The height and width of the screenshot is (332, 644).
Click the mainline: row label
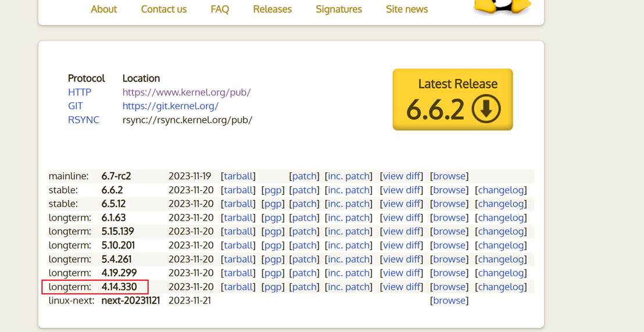(x=69, y=176)
